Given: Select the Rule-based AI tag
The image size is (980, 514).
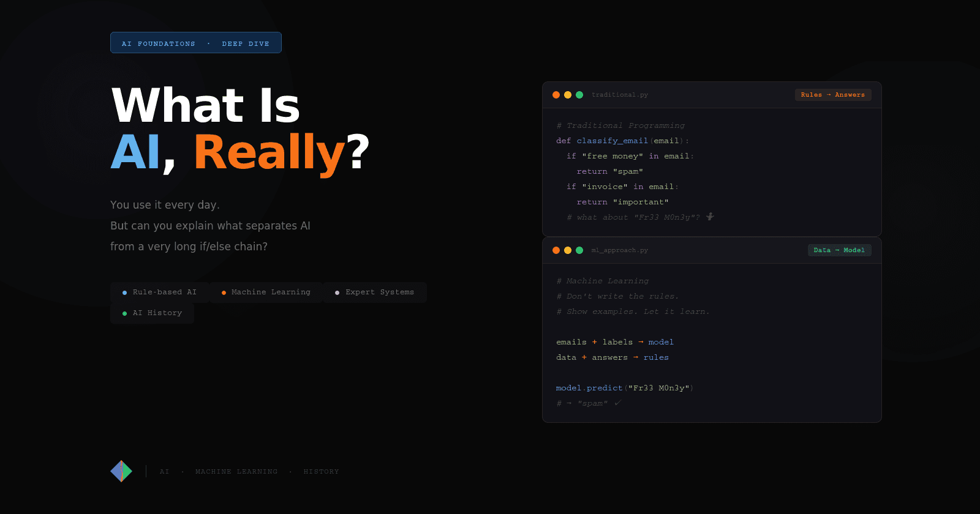Looking at the screenshot, I should [160, 292].
